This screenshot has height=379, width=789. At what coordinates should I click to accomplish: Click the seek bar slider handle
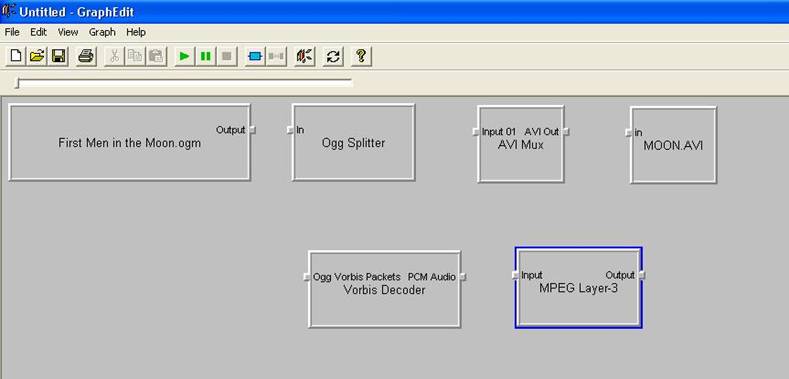[x=17, y=83]
